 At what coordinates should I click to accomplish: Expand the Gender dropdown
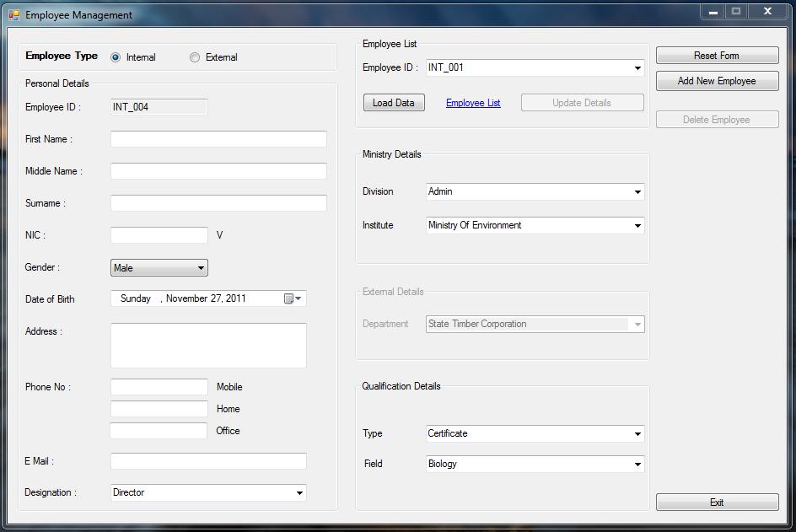[159, 267]
